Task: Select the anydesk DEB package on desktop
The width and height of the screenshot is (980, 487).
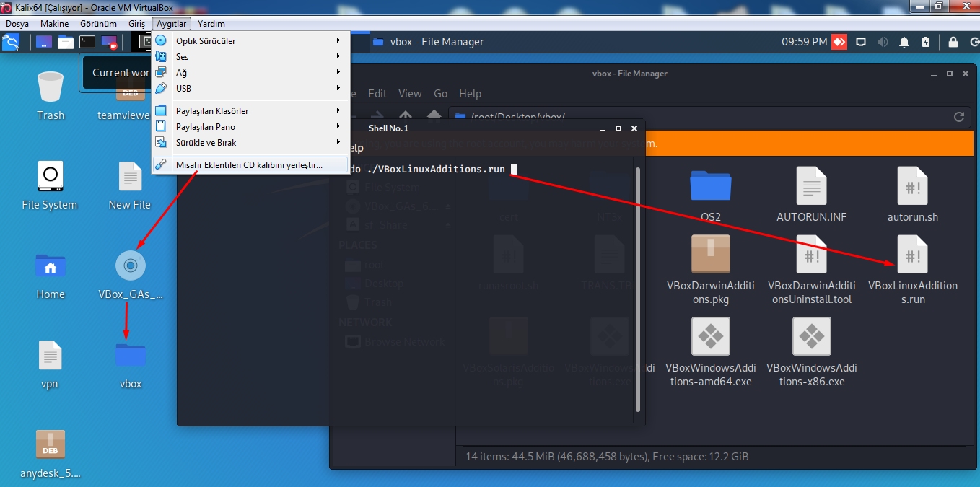Action: pos(51,454)
